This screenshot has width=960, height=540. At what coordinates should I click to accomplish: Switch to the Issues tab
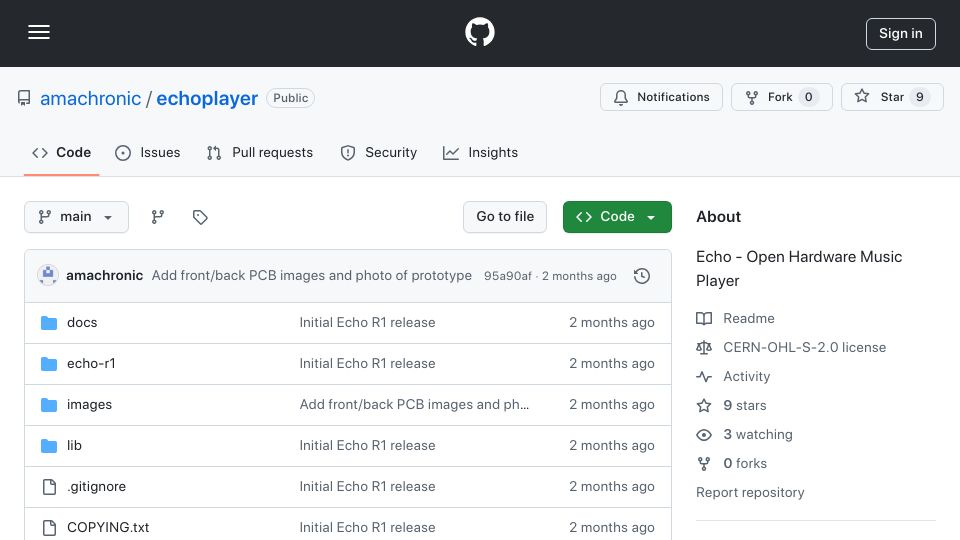tap(148, 152)
